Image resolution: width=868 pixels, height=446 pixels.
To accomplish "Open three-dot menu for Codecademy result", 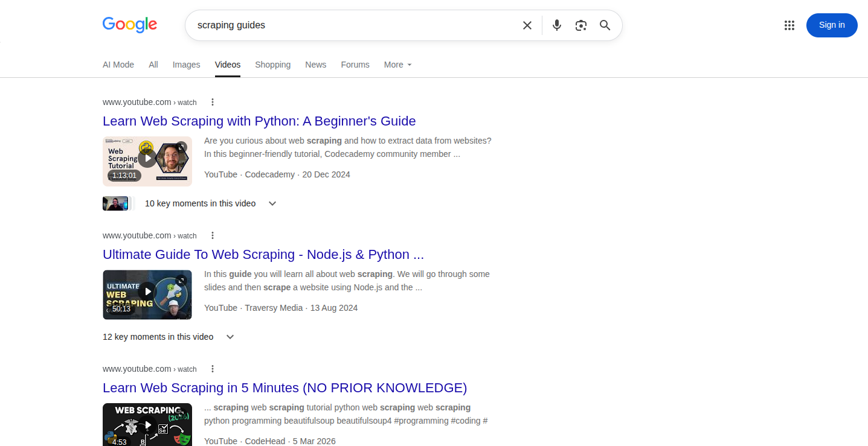I will (213, 102).
